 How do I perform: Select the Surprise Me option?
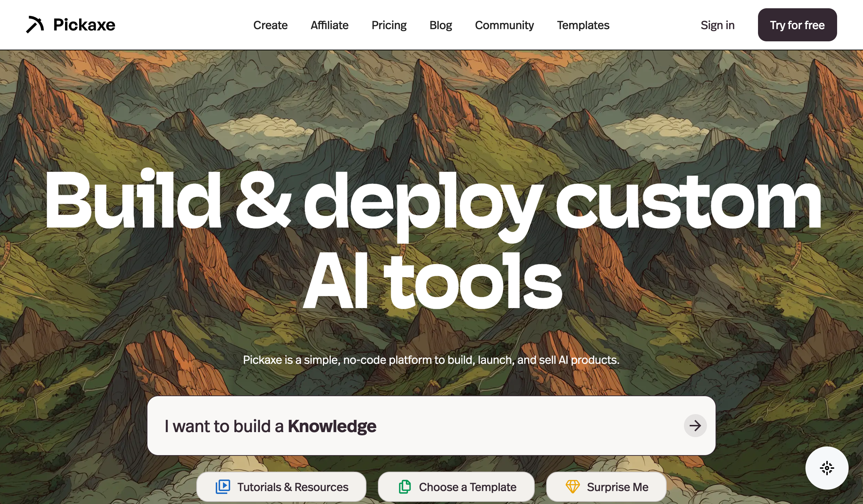(x=617, y=487)
